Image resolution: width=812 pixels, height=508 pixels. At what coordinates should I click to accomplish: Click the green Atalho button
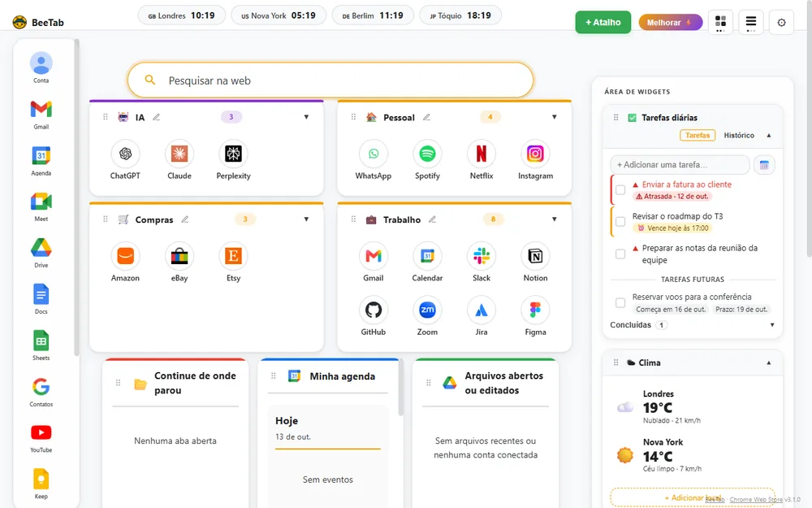[603, 22]
